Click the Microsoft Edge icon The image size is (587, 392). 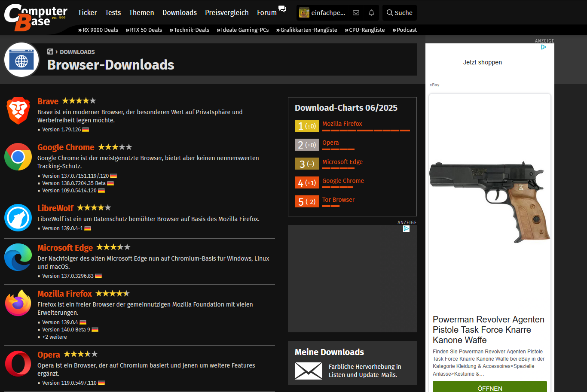coord(18,257)
